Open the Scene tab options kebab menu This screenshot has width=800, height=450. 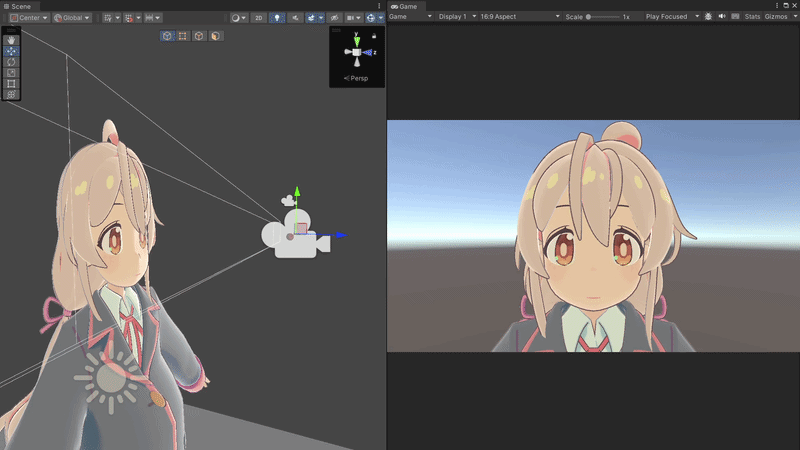[x=379, y=6]
